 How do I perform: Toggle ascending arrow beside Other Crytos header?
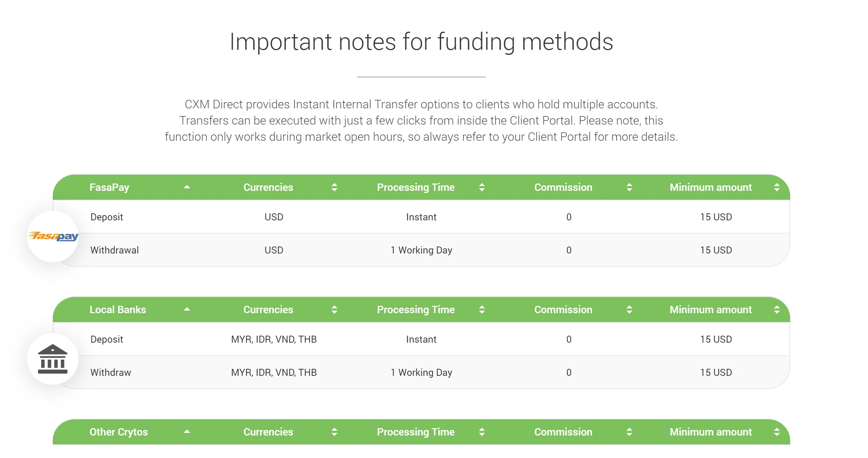(187, 431)
